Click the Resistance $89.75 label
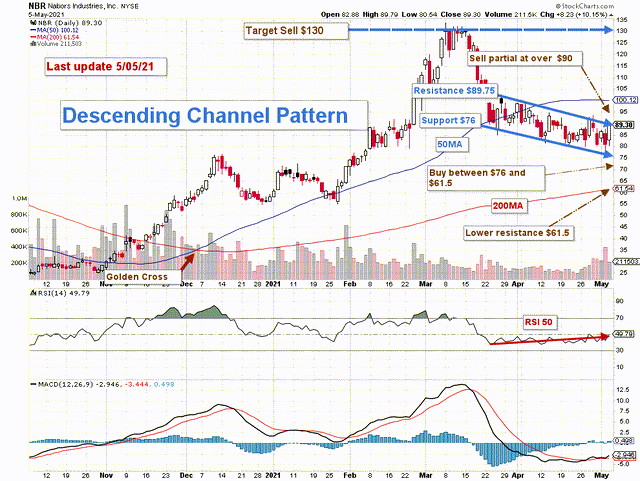Image resolution: width=640 pixels, height=481 pixels. tap(454, 90)
